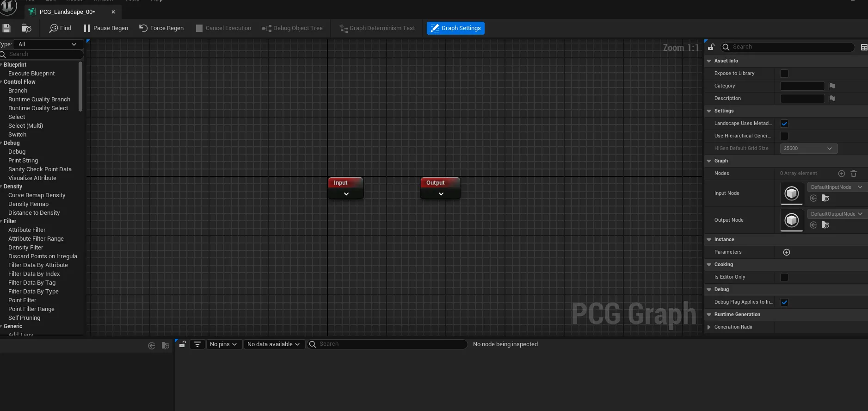Click the palette list scrollbar
The image size is (868, 411).
tap(80, 87)
